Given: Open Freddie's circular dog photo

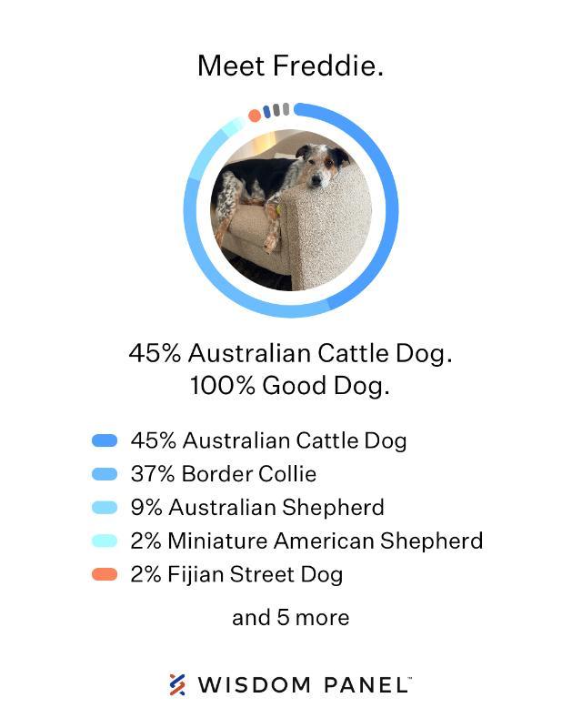Looking at the screenshot, I should pos(291,210).
